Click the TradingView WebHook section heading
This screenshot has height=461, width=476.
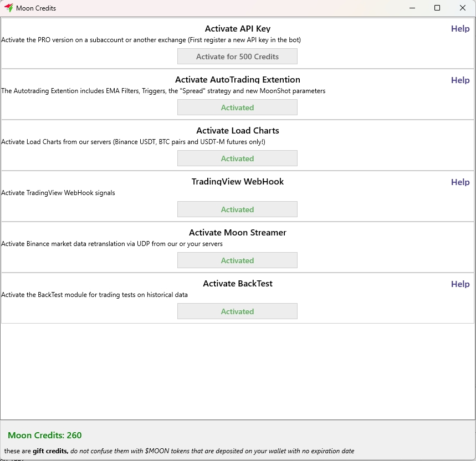coord(237,182)
